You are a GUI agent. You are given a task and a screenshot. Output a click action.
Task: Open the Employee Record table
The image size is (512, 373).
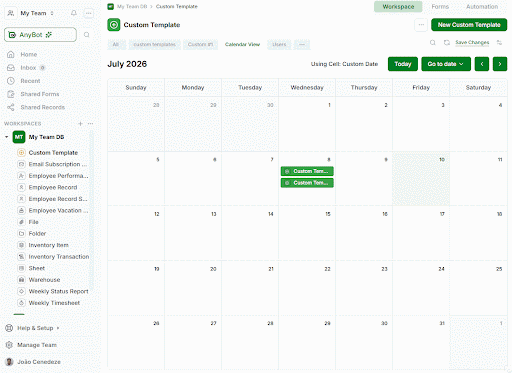click(53, 187)
